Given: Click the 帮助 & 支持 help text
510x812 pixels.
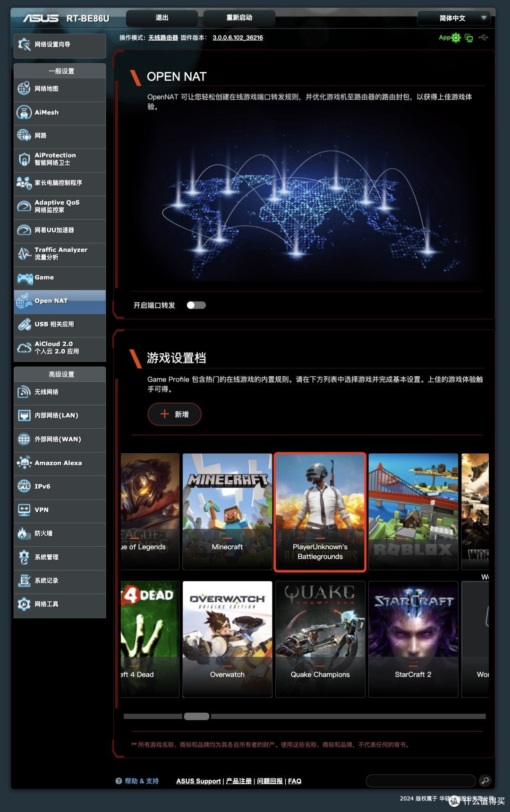Looking at the screenshot, I should 142,781.
